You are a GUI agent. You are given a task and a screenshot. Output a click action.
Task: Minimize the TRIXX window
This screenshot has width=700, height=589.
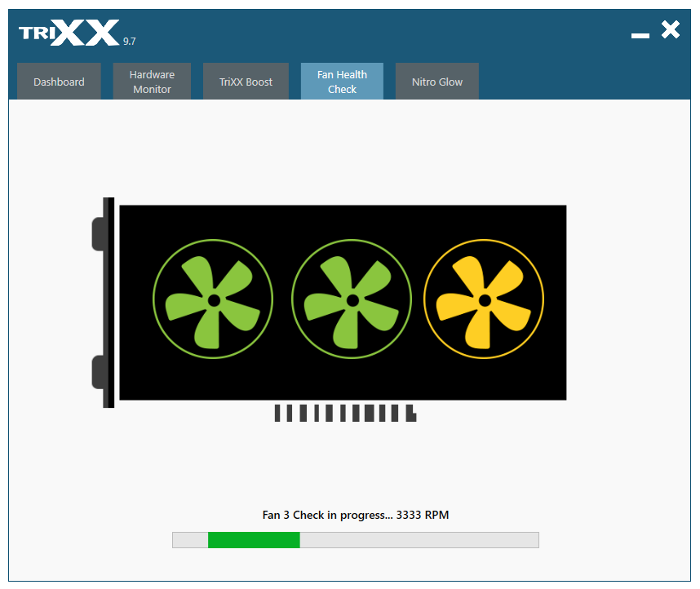tap(640, 35)
